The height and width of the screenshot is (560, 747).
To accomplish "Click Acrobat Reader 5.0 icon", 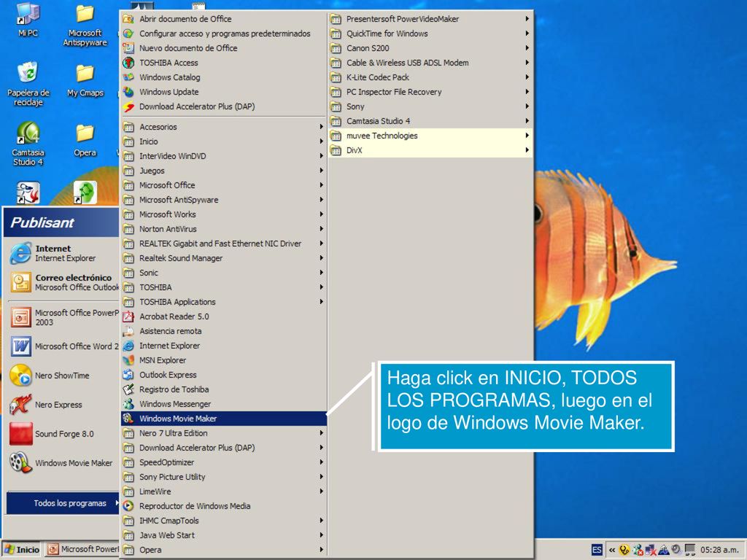I will click(128, 316).
